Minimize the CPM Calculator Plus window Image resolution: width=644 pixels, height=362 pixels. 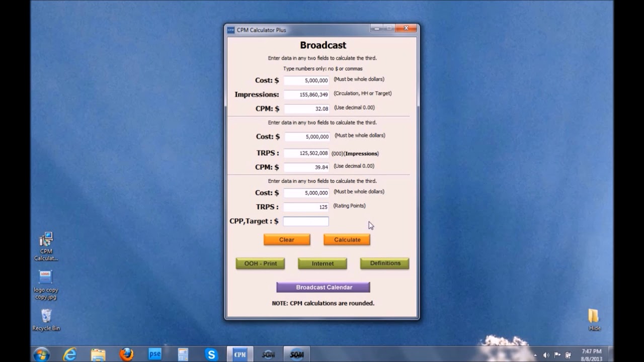(377, 29)
